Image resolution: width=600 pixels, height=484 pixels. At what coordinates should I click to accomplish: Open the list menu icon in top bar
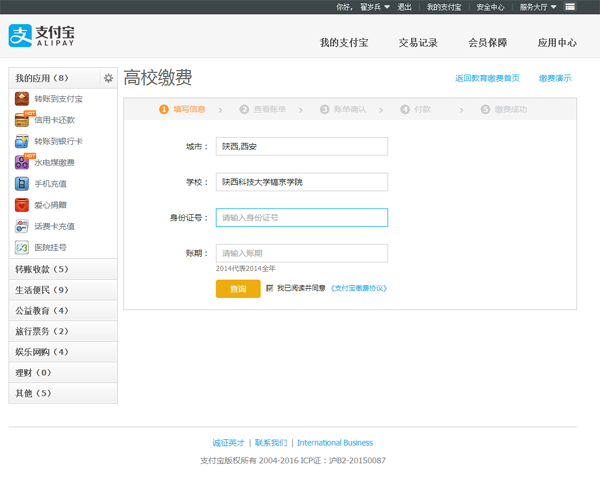[570, 7]
